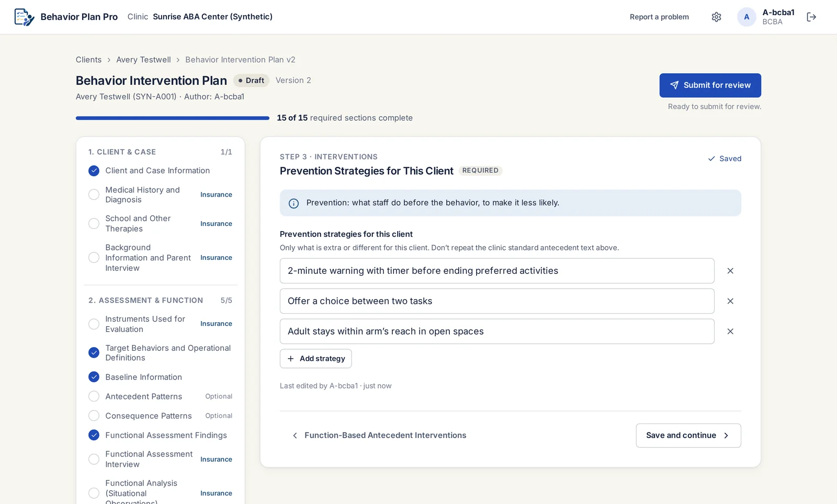Click the required sections progress bar
Viewport: 837px width, 504px height.
[173, 118]
